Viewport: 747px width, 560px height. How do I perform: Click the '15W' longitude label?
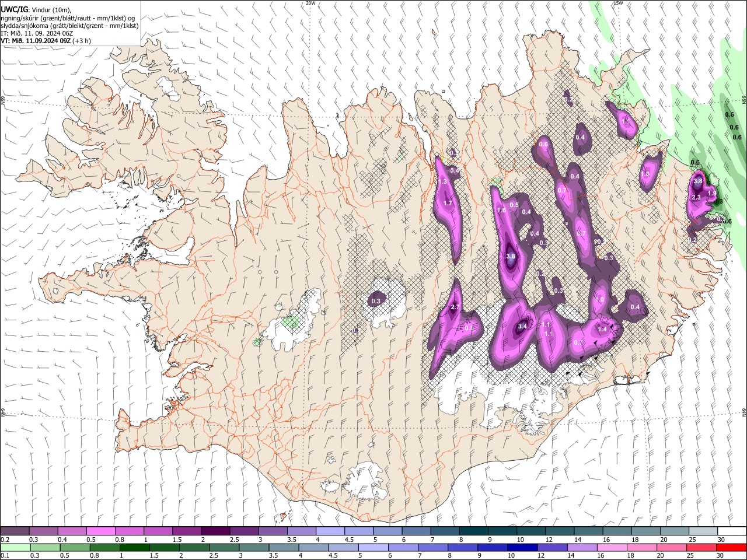(617, 3)
